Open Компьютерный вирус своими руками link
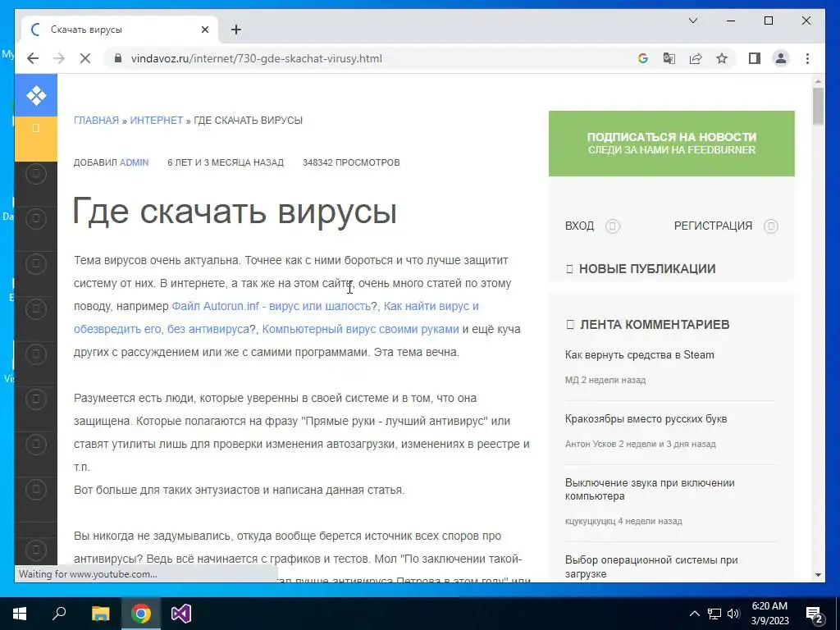The image size is (840, 630). (x=361, y=330)
